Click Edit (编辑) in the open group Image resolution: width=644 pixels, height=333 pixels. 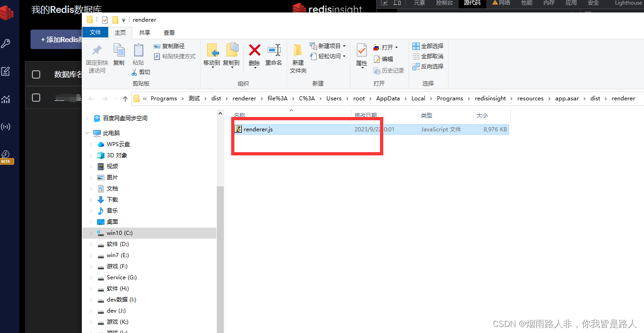click(x=383, y=59)
